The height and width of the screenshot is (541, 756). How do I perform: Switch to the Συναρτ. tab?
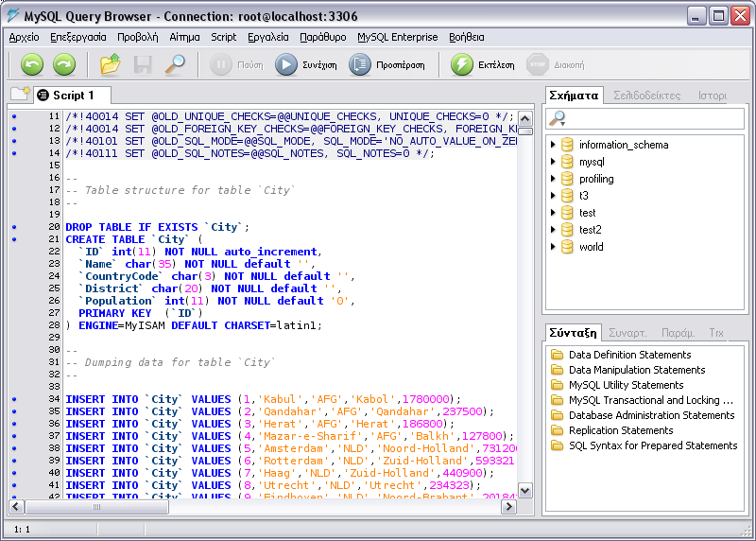click(627, 333)
